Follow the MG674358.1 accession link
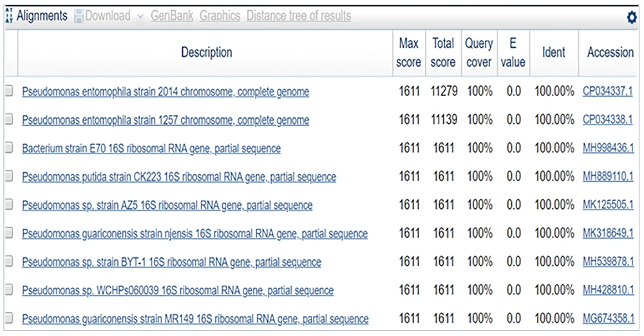 (x=607, y=319)
